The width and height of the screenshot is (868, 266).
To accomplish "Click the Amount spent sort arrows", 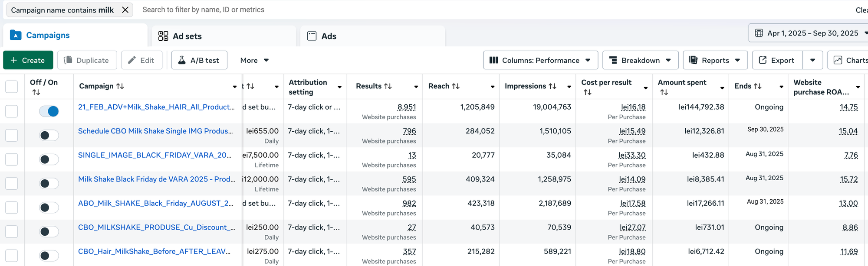I will [x=664, y=92].
